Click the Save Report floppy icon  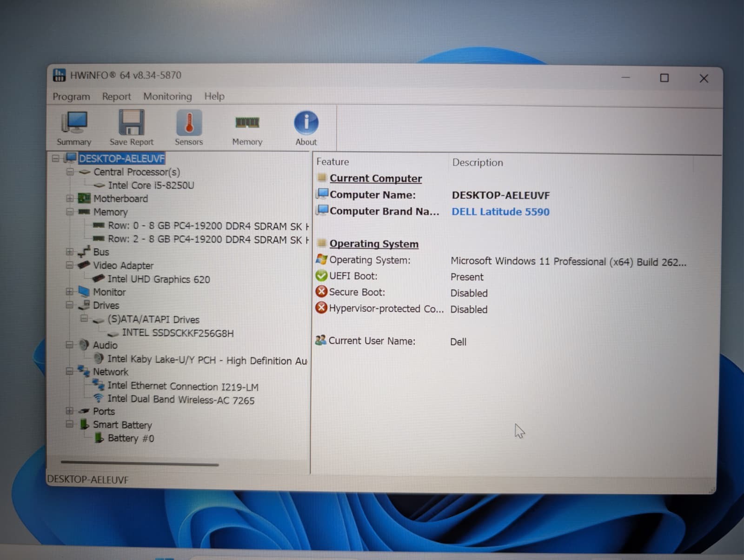132,122
